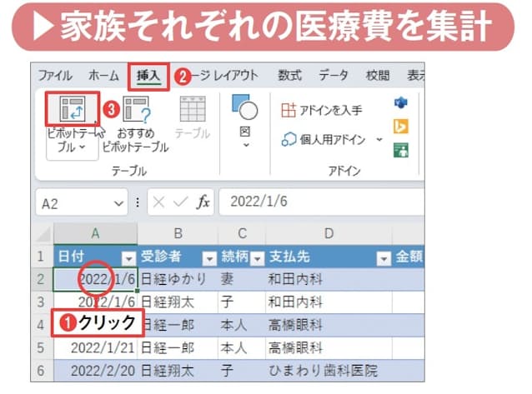Click date cell 2022/1/21
This screenshot has height=394, width=532.
pyautogui.click(x=95, y=348)
